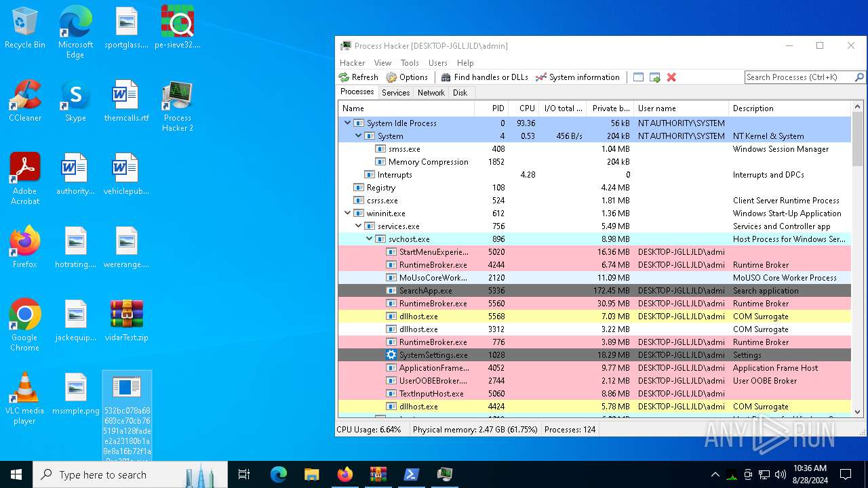
Task: Collapse the svchost.exe 896 node
Action: [369, 239]
